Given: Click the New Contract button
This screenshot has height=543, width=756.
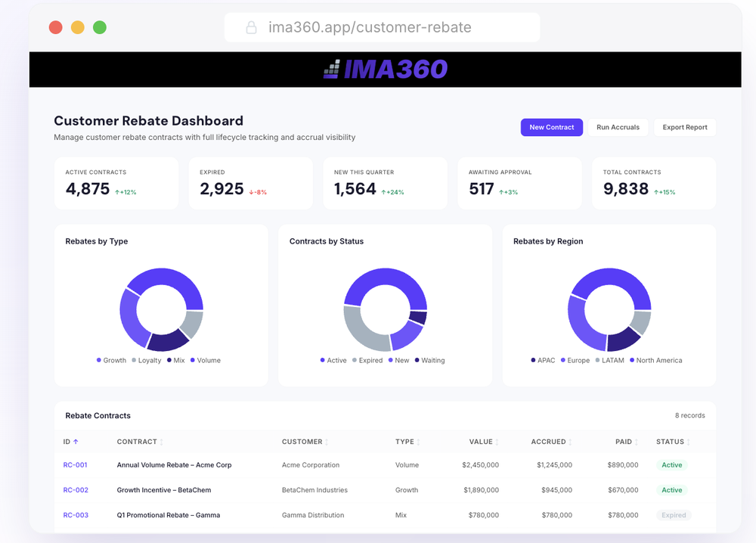Looking at the screenshot, I should click(x=552, y=127).
